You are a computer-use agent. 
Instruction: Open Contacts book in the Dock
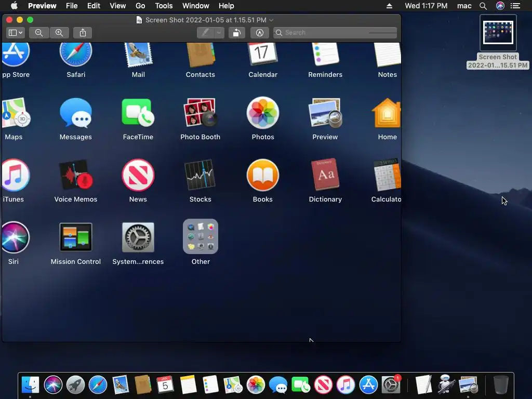coord(143,385)
